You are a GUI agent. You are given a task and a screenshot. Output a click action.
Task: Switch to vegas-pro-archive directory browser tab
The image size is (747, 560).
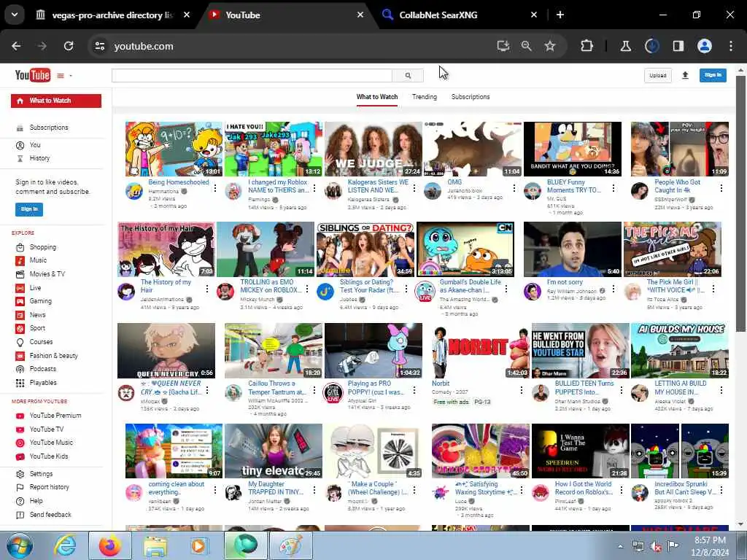coord(112,15)
